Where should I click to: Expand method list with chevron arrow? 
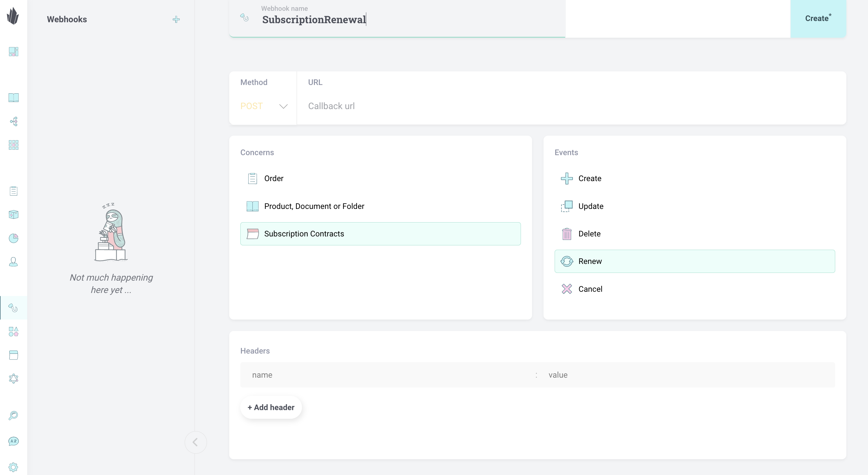(283, 106)
